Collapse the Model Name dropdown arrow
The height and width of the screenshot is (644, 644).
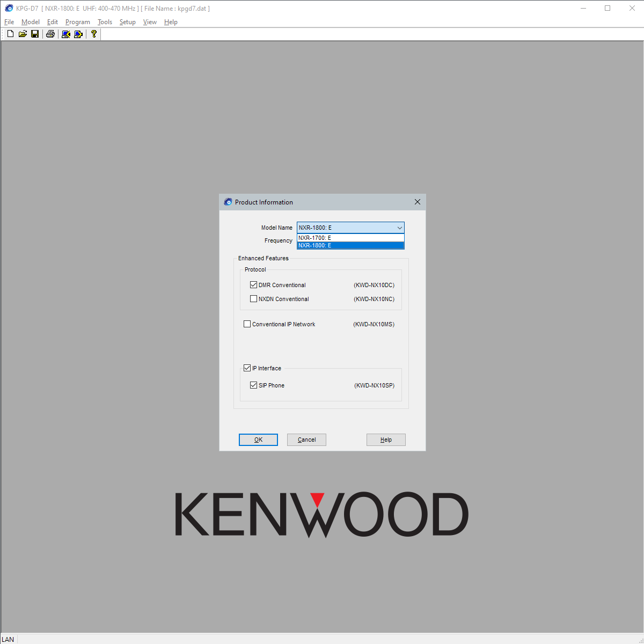coord(399,228)
